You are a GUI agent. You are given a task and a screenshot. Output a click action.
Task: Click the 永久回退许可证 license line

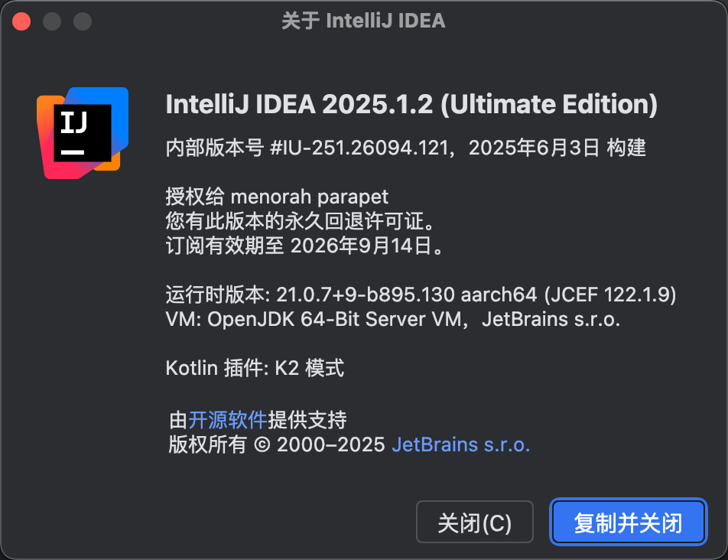click(301, 221)
